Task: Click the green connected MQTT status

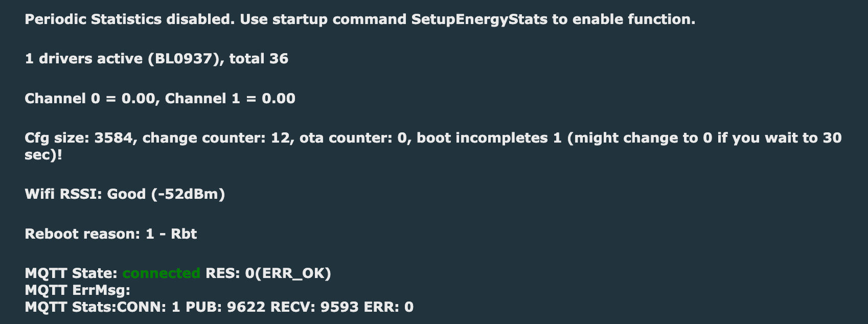Action: pos(162,273)
